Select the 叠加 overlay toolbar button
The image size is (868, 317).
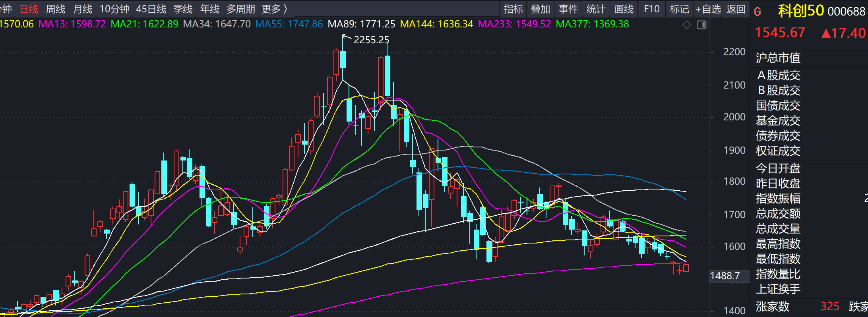541,9
